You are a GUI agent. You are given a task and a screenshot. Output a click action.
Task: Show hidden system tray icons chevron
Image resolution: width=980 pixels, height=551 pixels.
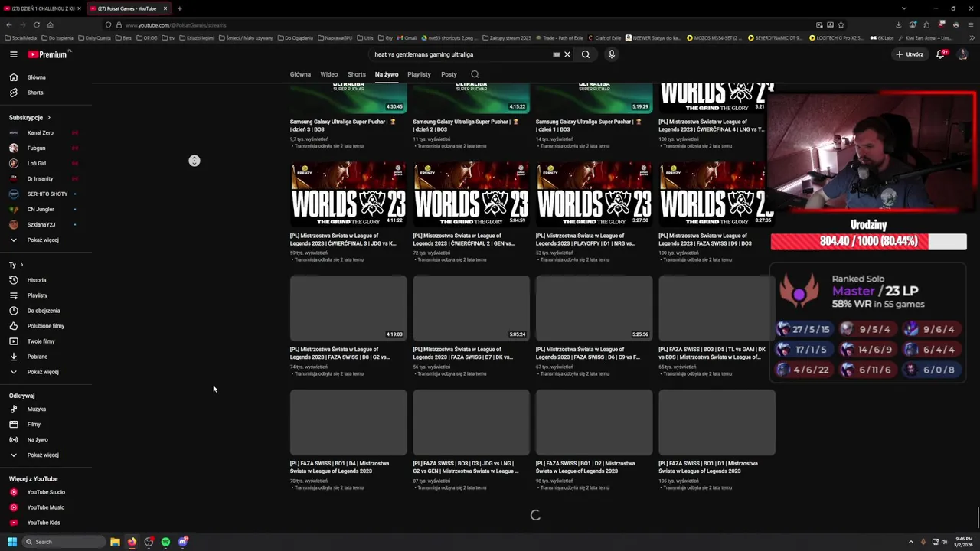(910, 542)
